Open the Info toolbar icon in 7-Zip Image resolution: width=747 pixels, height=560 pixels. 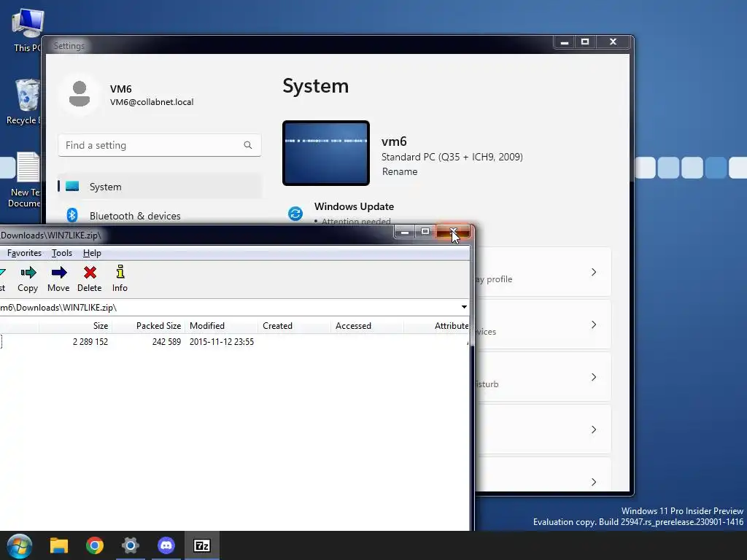pyautogui.click(x=120, y=272)
